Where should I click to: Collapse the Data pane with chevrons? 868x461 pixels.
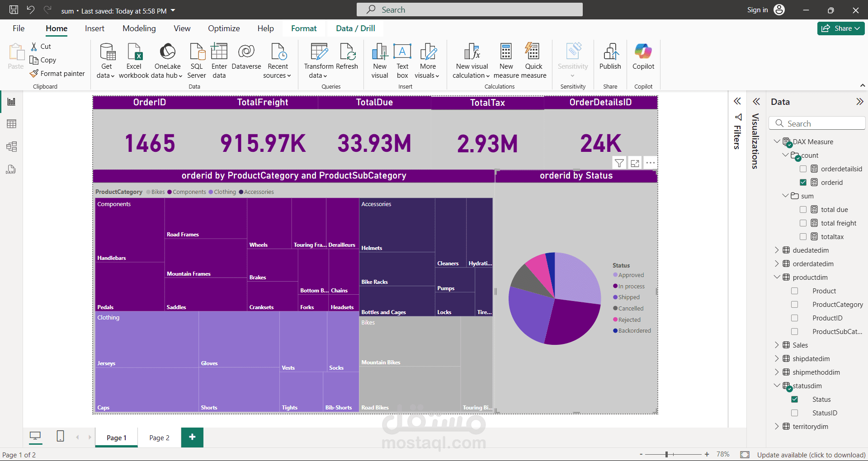(x=860, y=102)
